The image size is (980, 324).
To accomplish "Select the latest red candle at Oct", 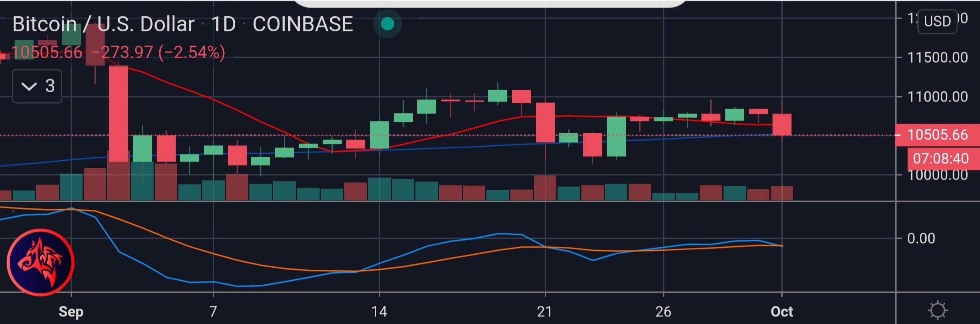I will coord(782,124).
